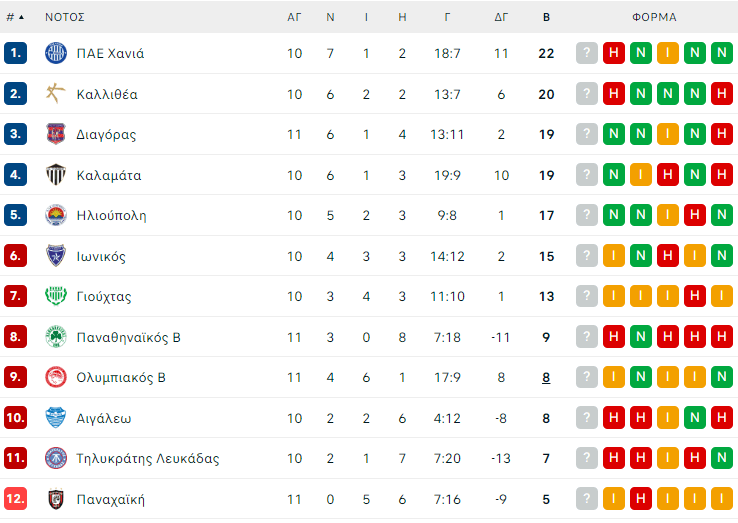
Task: Open the Ηλιούπολη team link
Action: 111,215
